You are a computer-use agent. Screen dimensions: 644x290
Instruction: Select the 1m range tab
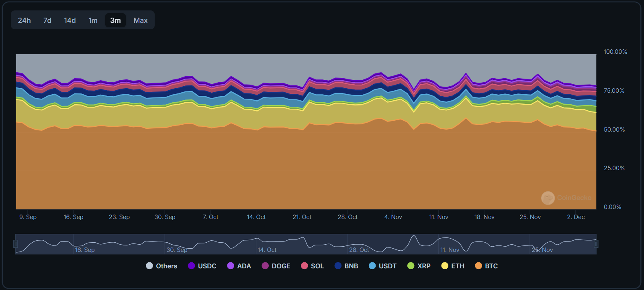click(x=93, y=20)
